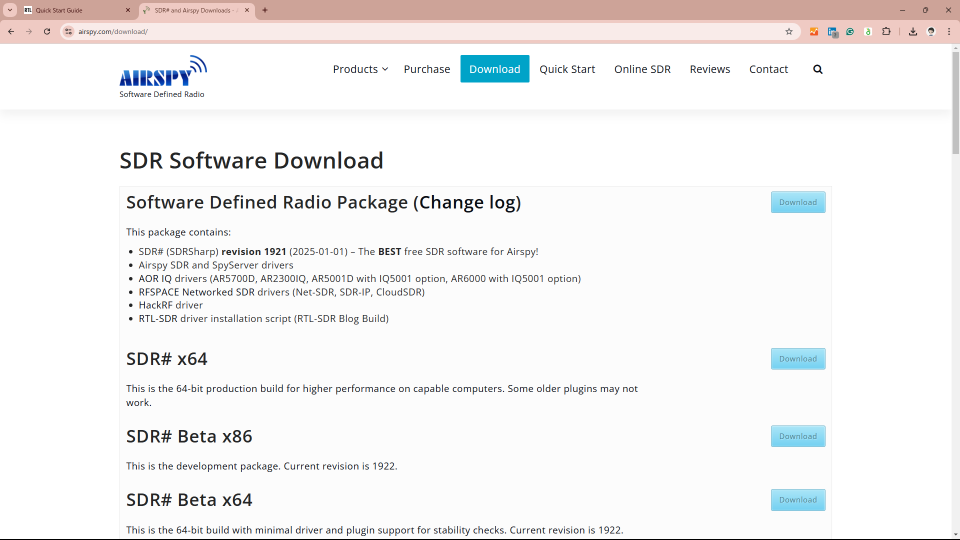
Task: Open the tab search dropdown arrow
Action: 10,10
